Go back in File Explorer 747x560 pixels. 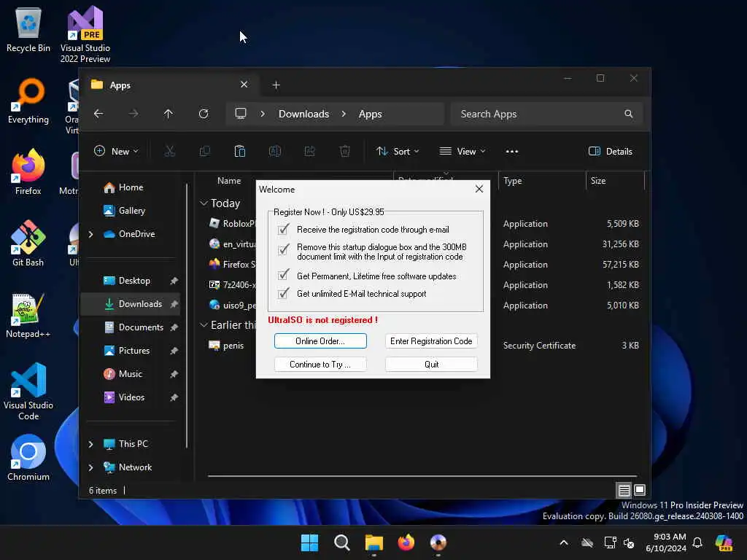tap(98, 114)
